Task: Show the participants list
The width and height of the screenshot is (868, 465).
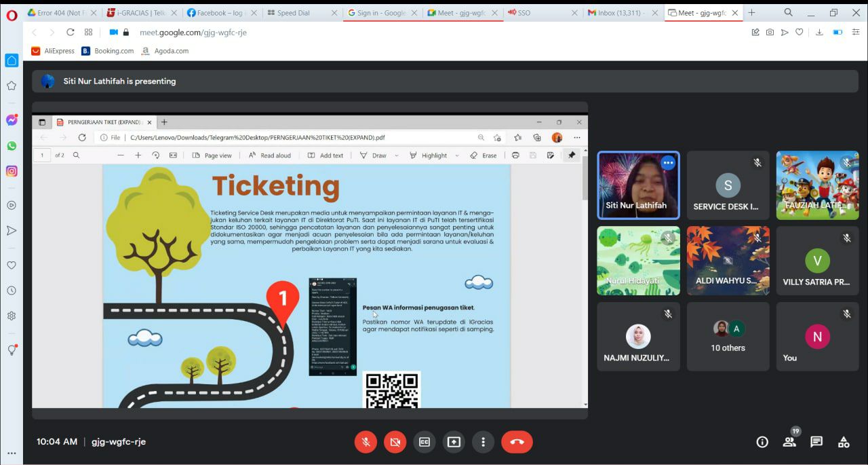Action: click(x=789, y=442)
